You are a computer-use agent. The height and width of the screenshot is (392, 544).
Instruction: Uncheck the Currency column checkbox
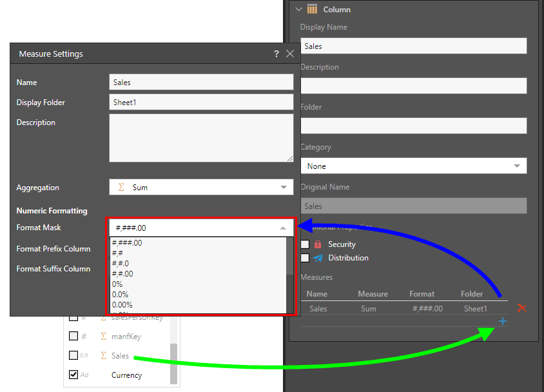coord(73,375)
